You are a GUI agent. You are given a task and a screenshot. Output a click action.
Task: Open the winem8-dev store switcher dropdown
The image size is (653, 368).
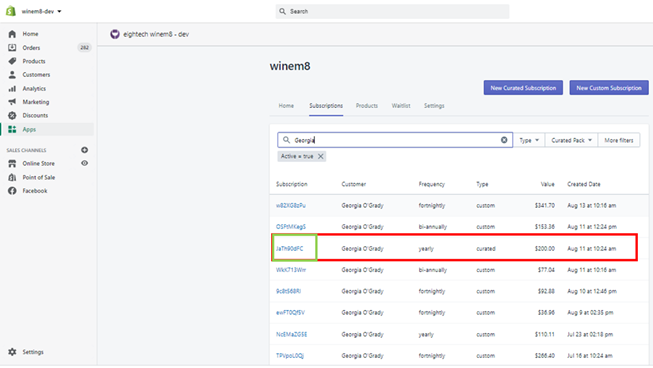(41, 11)
